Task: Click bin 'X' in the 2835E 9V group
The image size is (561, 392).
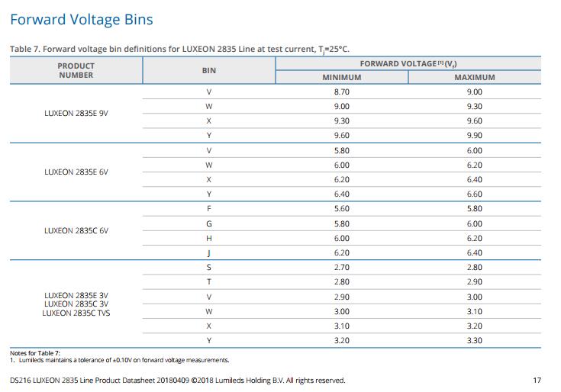Action: tap(209, 120)
